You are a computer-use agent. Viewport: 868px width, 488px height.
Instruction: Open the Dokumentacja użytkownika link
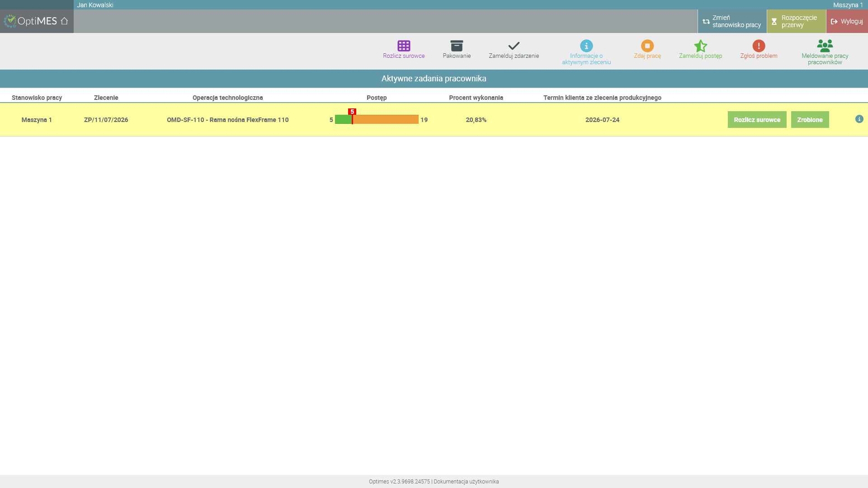[x=466, y=482]
